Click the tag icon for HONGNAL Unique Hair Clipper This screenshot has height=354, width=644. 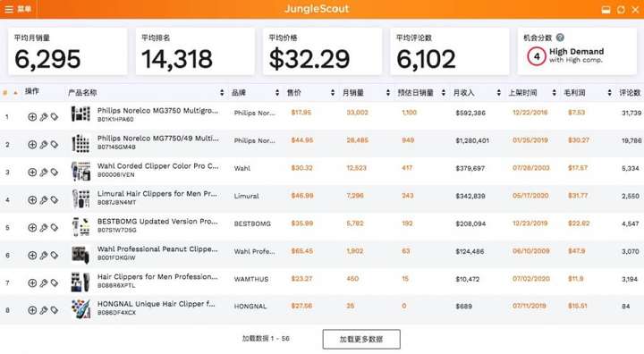click(55, 310)
